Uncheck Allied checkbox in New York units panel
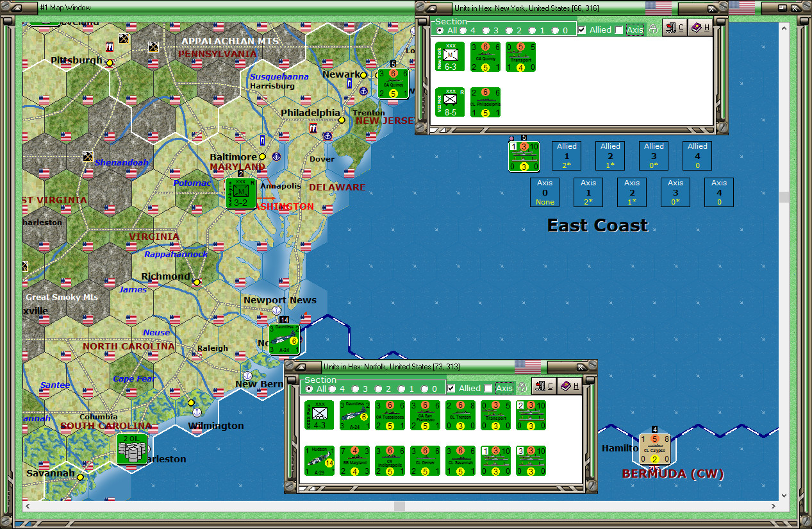 click(582, 29)
